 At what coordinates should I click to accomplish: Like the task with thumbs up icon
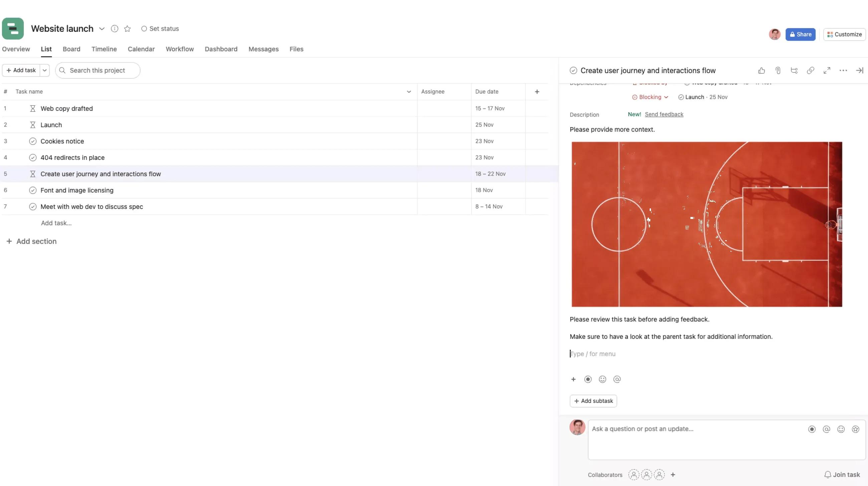[762, 70]
